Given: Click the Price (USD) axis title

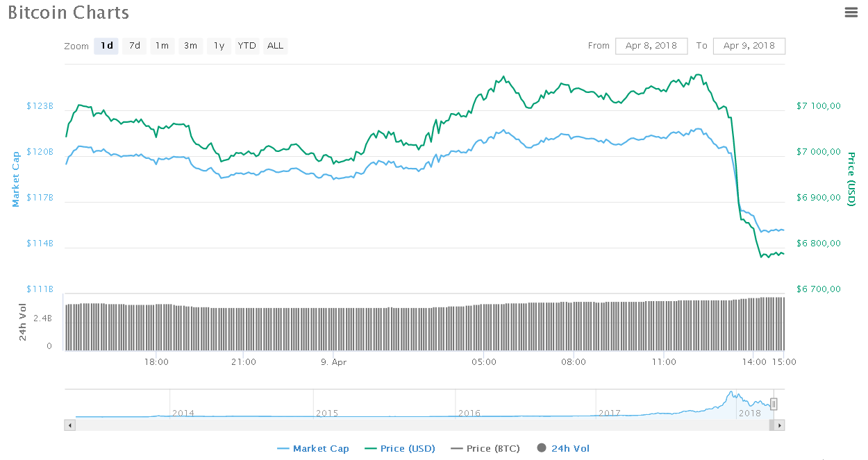Looking at the screenshot, I should (x=851, y=178).
